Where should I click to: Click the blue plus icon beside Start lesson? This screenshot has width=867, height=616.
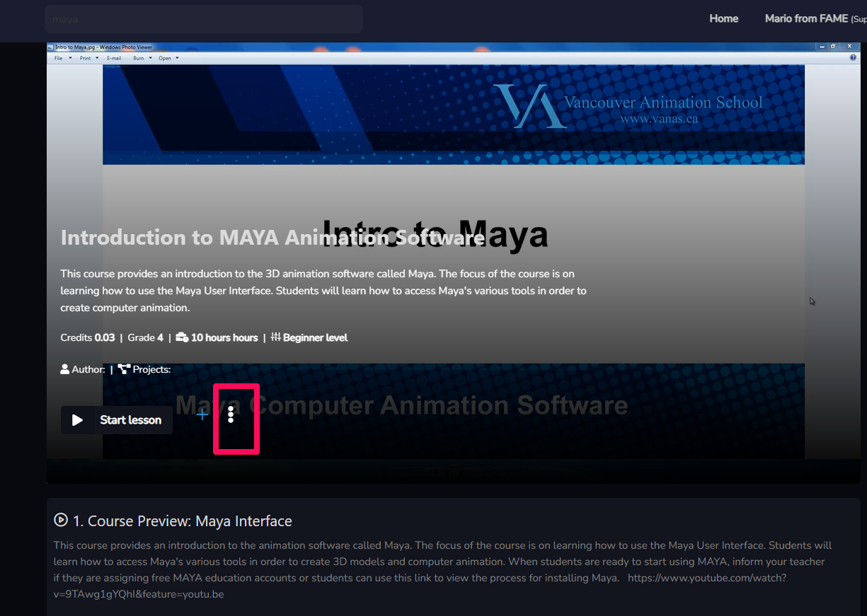pos(202,414)
